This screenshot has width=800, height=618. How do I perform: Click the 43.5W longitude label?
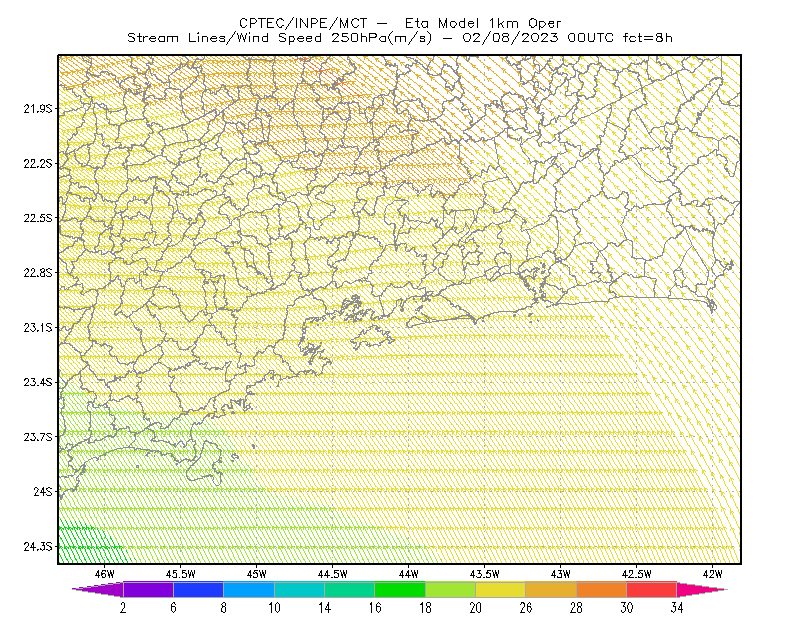(x=485, y=574)
